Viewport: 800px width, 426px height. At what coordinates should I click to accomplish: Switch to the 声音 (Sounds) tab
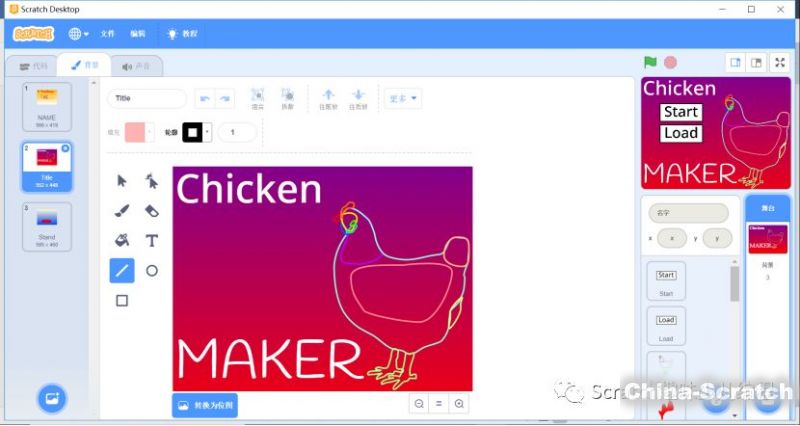pos(136,67)
